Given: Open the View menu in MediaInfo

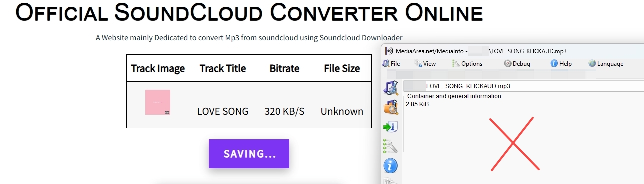Looking at the screenshot, I should (x=426, y=64).
